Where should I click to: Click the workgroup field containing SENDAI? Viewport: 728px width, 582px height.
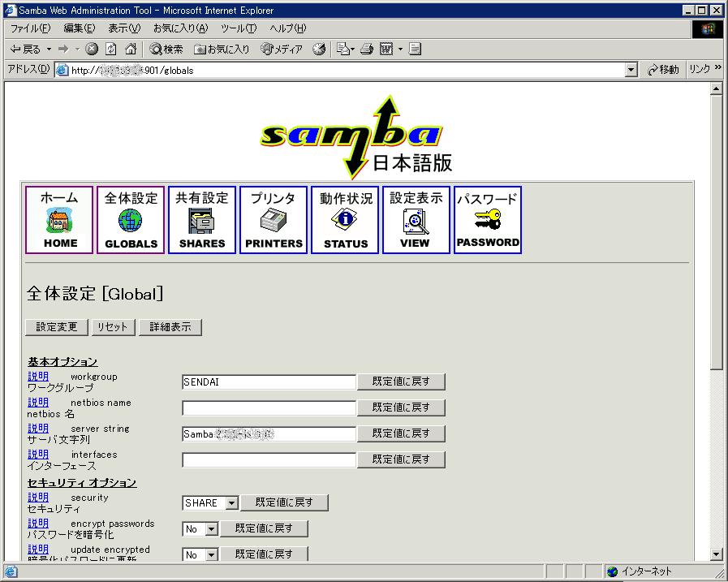tap(269, 382)
